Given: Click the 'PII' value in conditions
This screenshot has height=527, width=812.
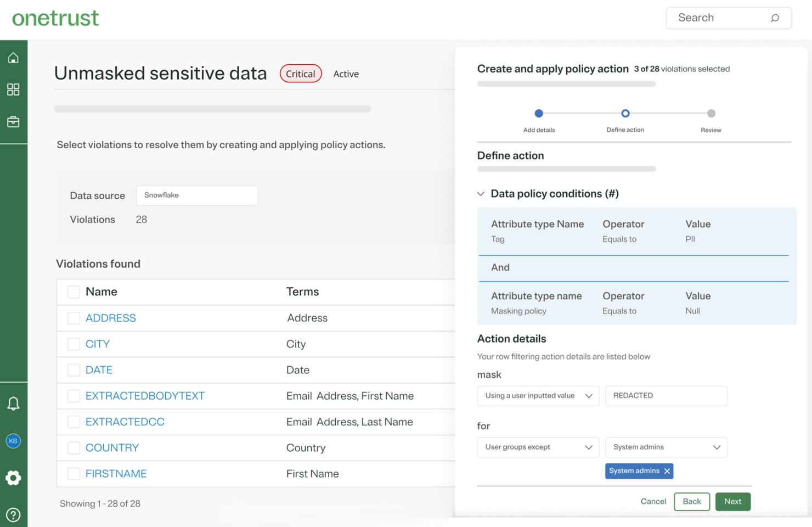Looking at the screenshot, I should click(690, 239).
